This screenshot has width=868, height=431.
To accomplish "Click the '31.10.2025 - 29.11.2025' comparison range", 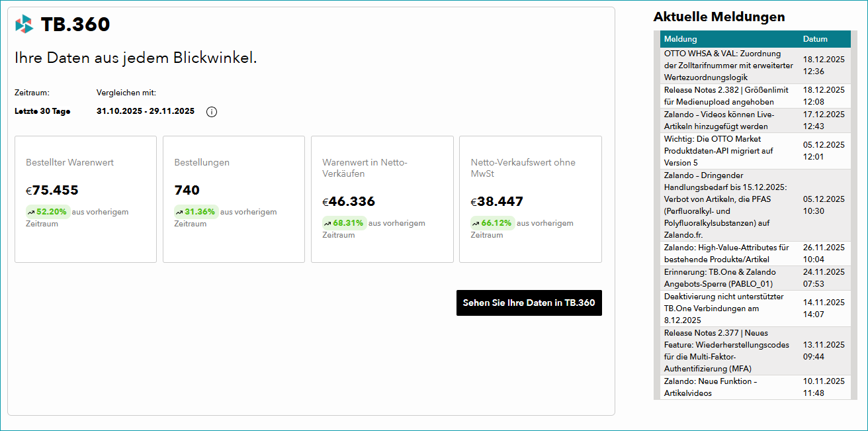I will coord(146,111).
